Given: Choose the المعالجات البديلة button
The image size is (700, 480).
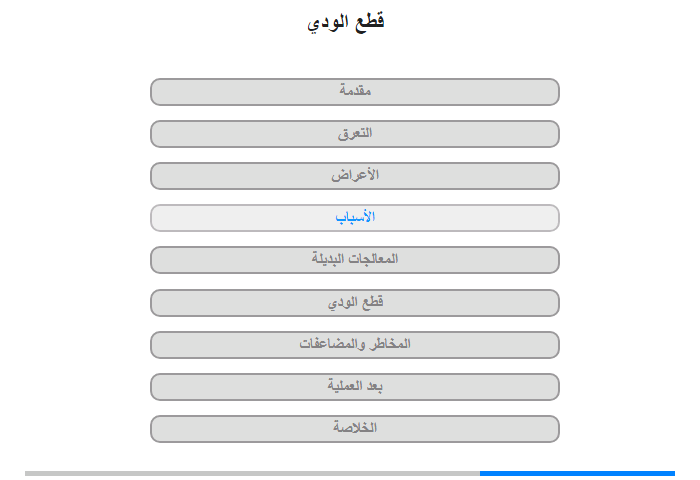Looking at the screenshot, I should pos(354,260).
